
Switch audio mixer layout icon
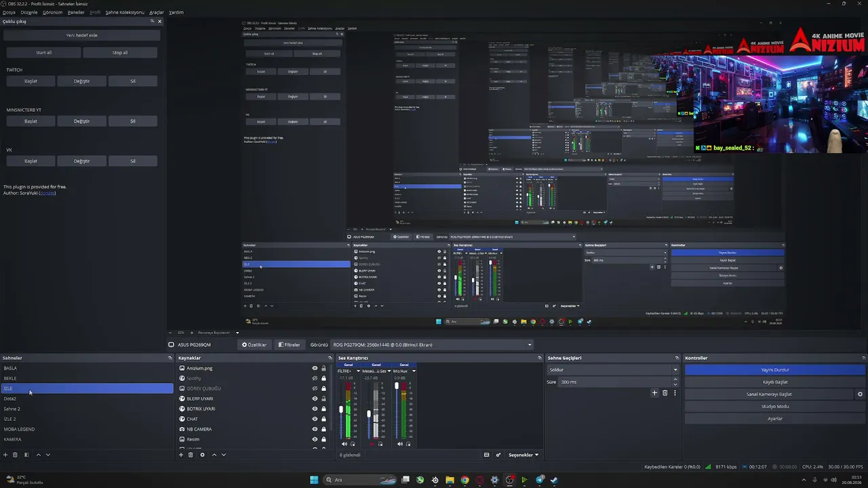(x=486, y=455)
